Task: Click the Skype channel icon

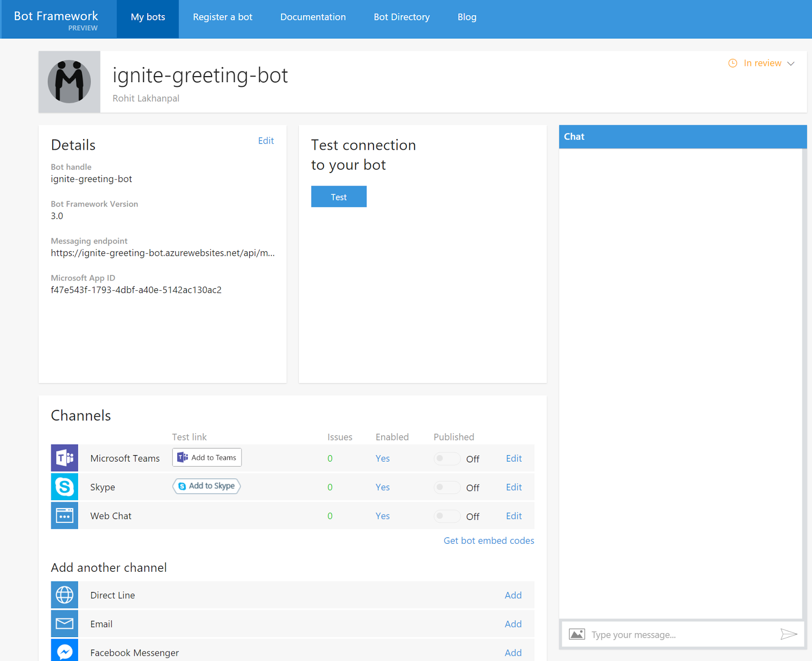Action: (64, 486)
